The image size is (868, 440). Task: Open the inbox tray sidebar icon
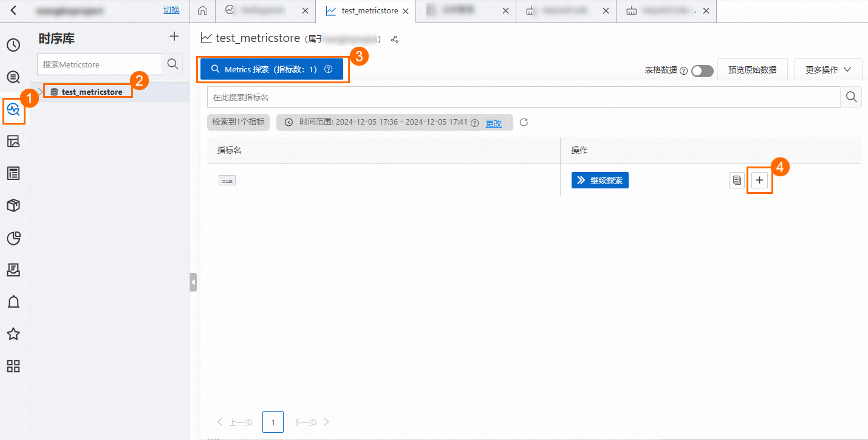point(13,270)
